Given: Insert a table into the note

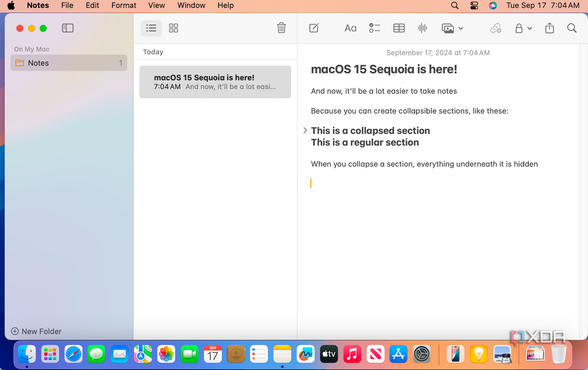Looking at the screenshot, I should pyautogui.click(x=399, y=28).
